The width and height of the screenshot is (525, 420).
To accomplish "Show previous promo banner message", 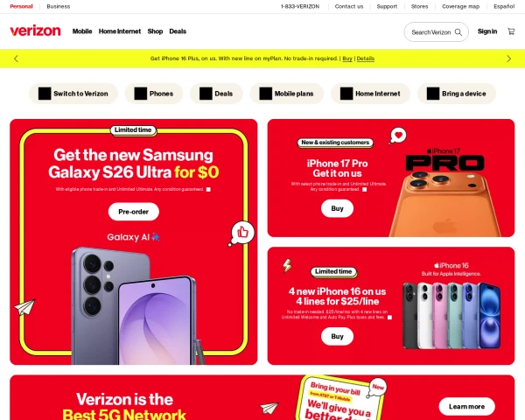I will coord(16,59).
